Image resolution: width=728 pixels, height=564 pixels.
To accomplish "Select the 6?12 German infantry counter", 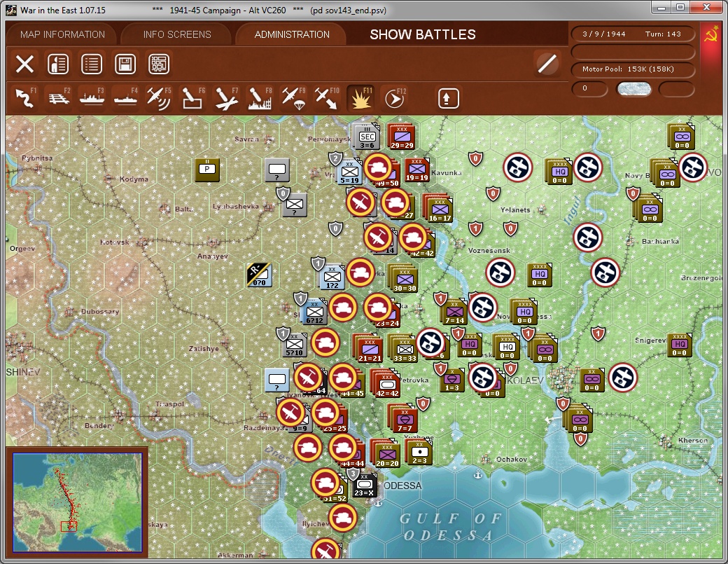I will 314,312.
